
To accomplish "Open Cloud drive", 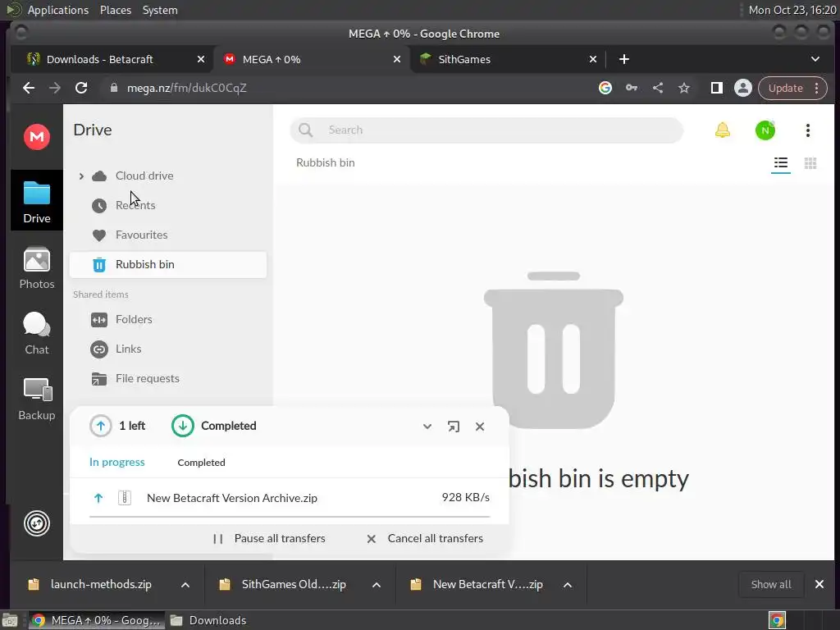I will pos(144,176).
